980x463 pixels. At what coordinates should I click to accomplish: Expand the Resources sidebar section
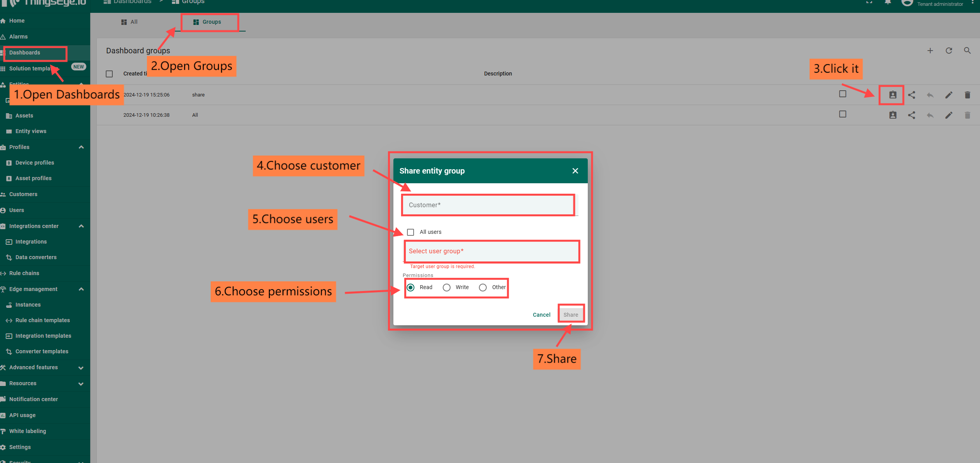81,384
